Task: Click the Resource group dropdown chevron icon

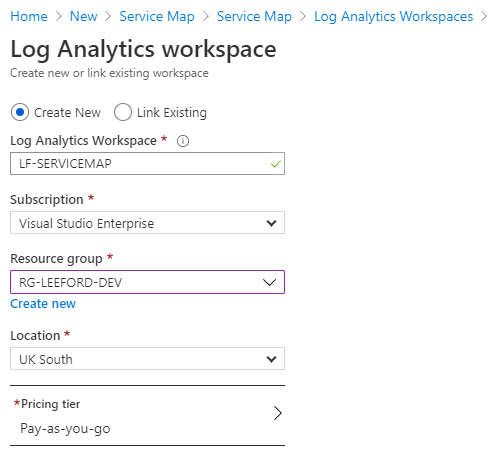Action: [x=269, y=283]
